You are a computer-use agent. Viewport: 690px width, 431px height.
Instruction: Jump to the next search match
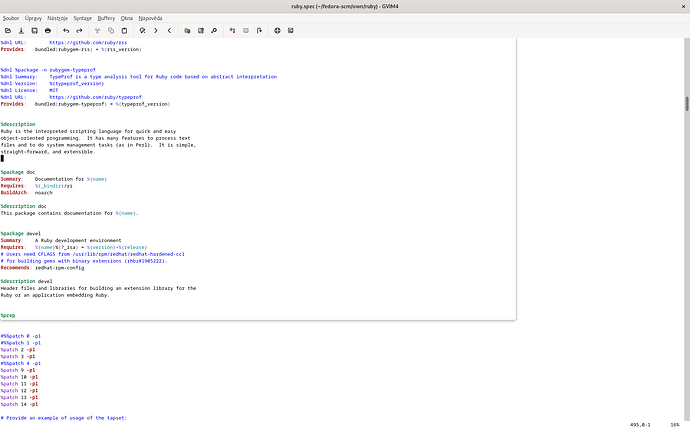pyautogui.click(x=156, y=30)
